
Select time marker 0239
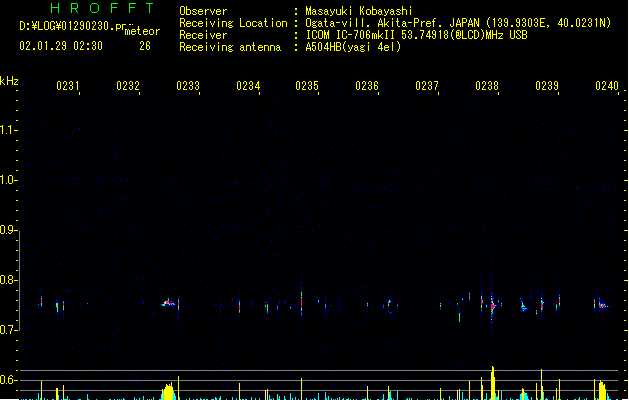pos(547,86)
